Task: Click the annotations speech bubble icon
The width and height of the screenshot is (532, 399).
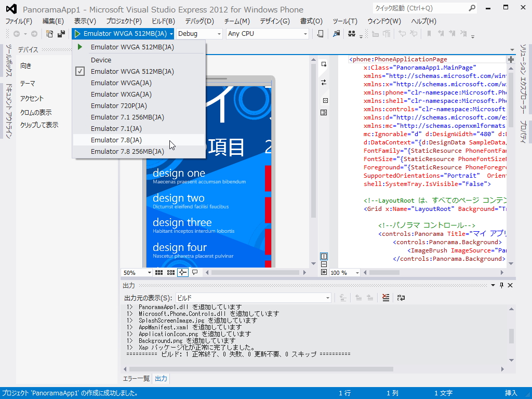Action: (195, 272)
